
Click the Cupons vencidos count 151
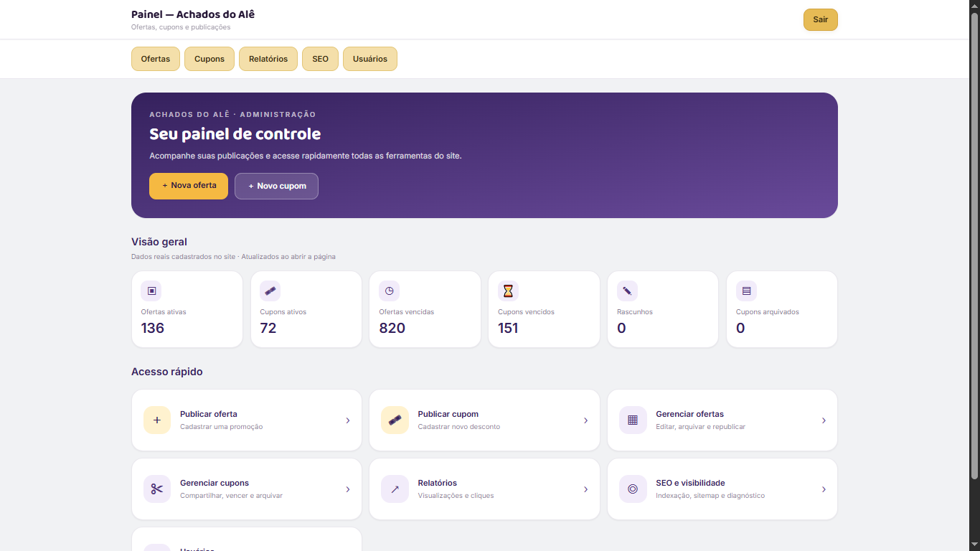click(x=508, y=328)
